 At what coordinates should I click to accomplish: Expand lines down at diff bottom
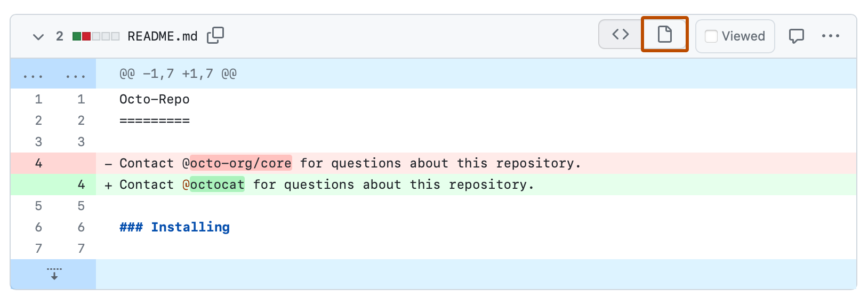(54, 274)
